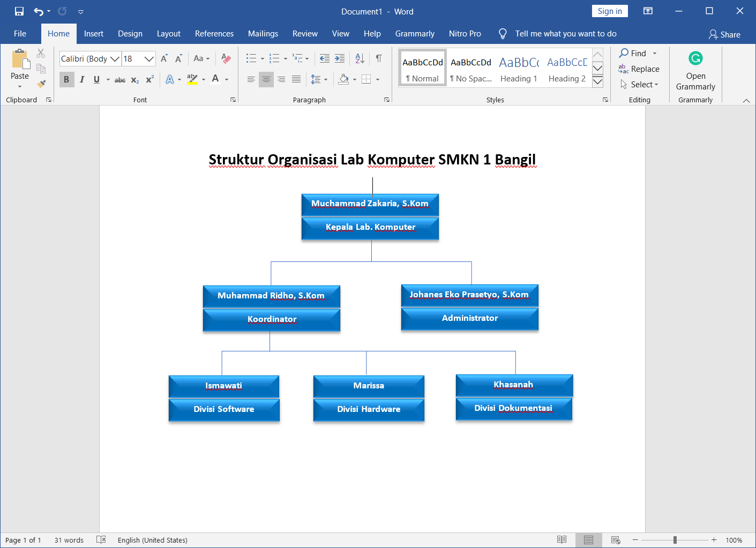
Task: Switch to Web Layout view
Action: pos(616,540)
